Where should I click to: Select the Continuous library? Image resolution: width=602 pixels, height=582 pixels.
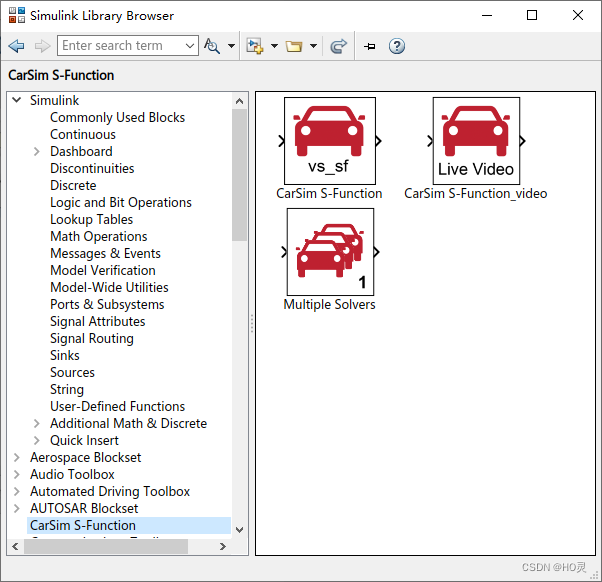(83, 134)
